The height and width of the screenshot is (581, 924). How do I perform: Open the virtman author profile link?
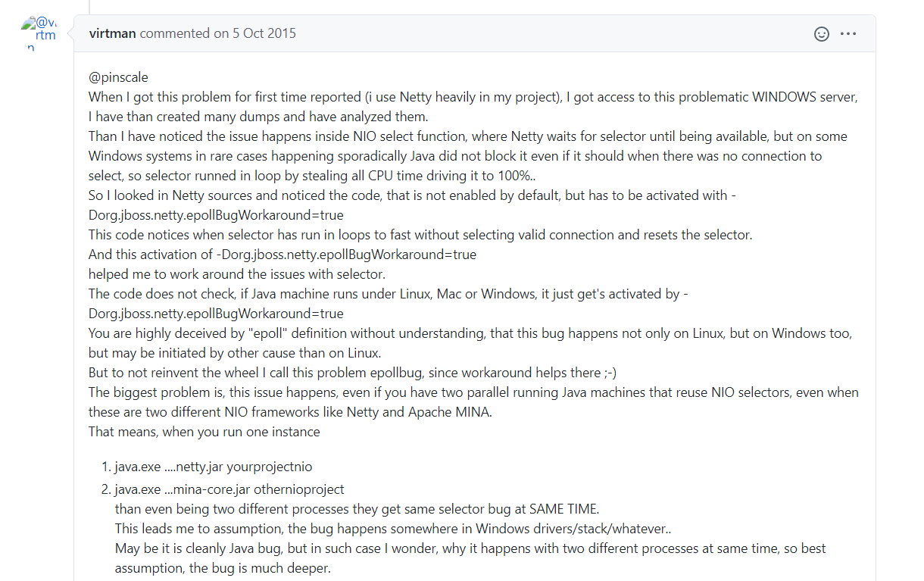113,33
